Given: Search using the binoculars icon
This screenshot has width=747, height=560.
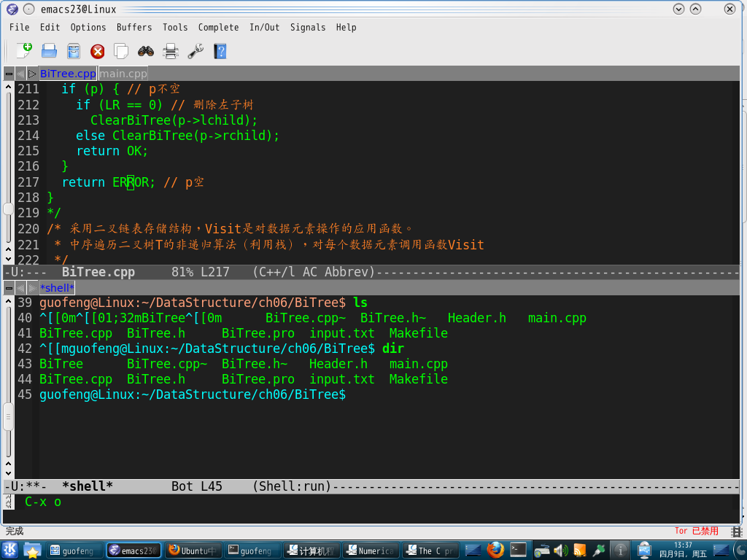Looking at the screenshot, I should pyautogui.click(x=146, y=51).
